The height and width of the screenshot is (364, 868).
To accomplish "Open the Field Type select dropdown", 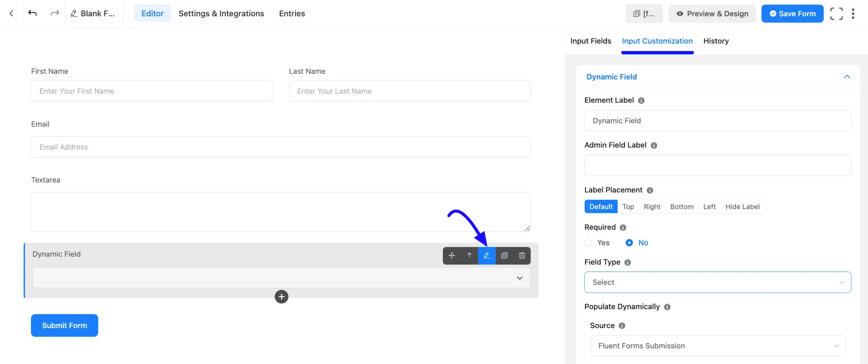I will tap(717, 282).
